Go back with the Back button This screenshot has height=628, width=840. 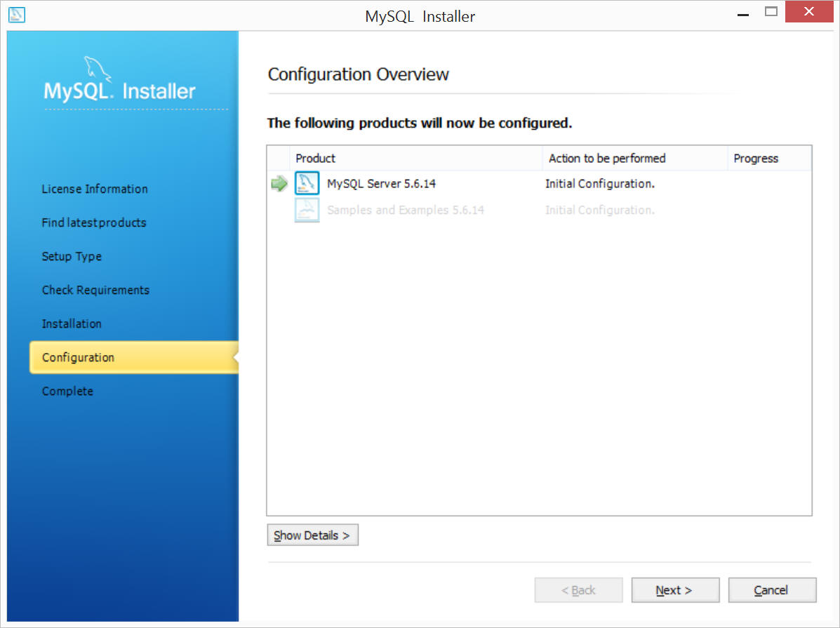point(578,590)
